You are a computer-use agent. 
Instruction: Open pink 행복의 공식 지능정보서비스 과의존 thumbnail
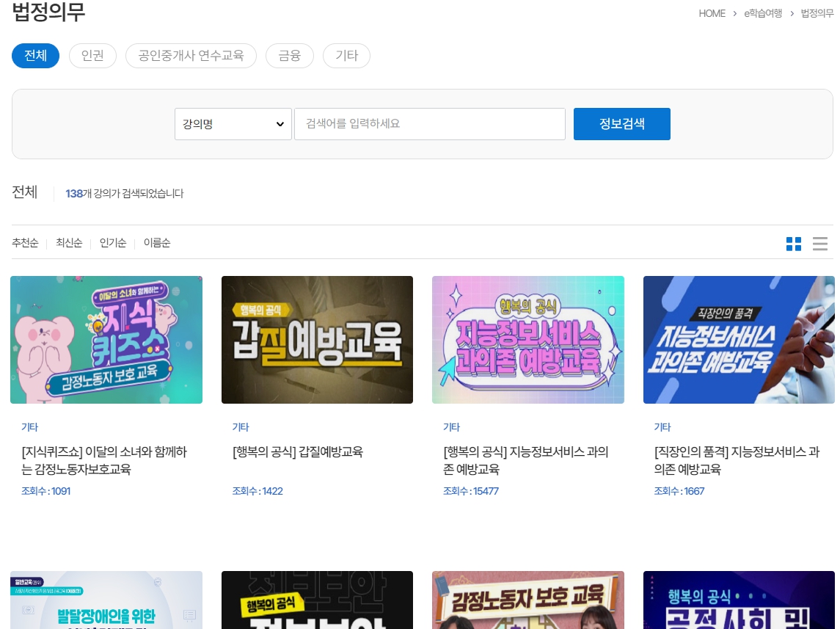[x=528, y=340]
